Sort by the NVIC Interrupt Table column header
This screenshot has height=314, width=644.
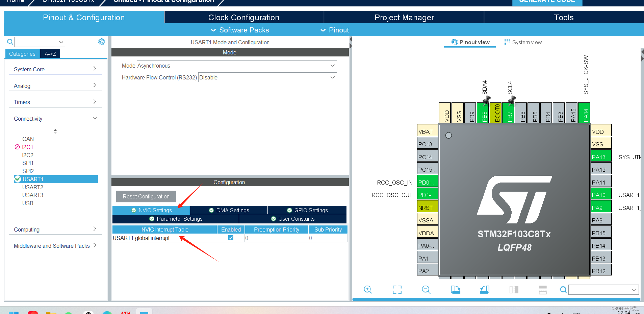(164, 230)
